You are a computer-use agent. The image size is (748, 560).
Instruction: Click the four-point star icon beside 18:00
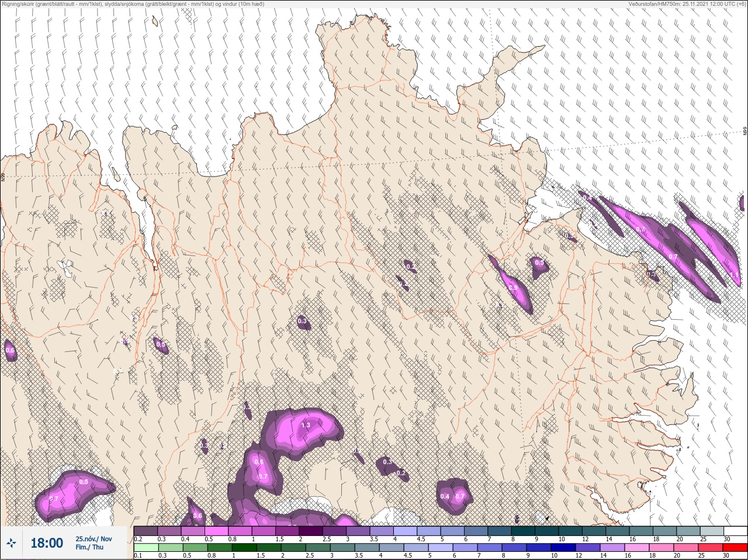point(12,543)
